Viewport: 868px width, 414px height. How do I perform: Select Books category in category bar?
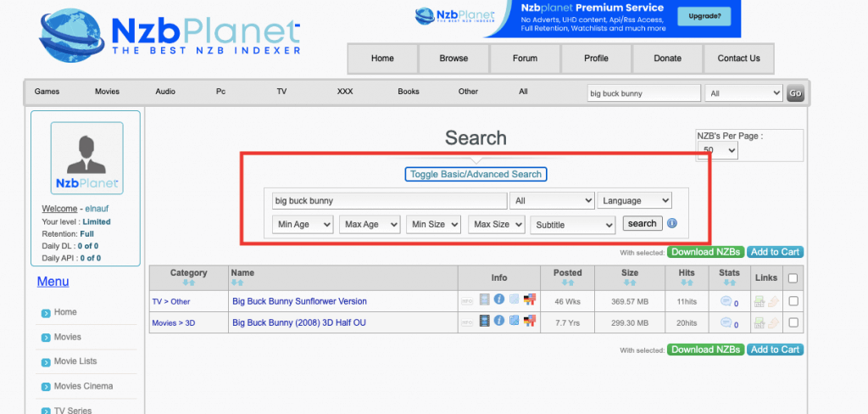(x=409, y=92)
